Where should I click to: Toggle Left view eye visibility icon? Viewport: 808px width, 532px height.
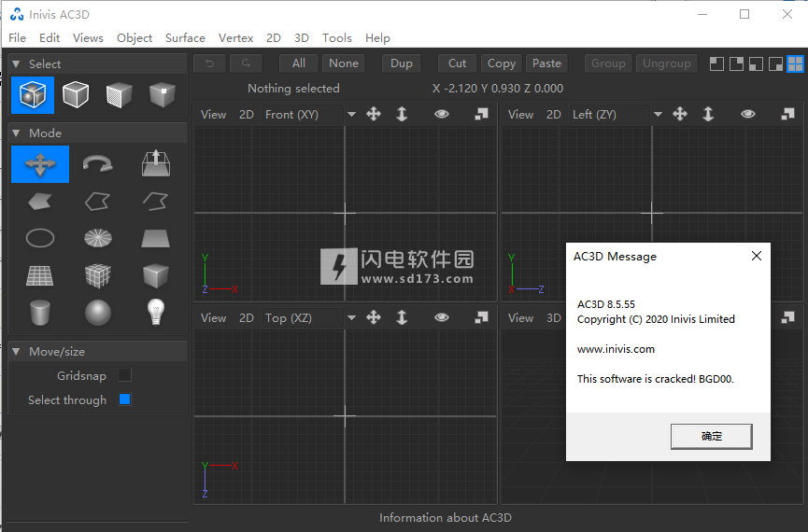748,114
